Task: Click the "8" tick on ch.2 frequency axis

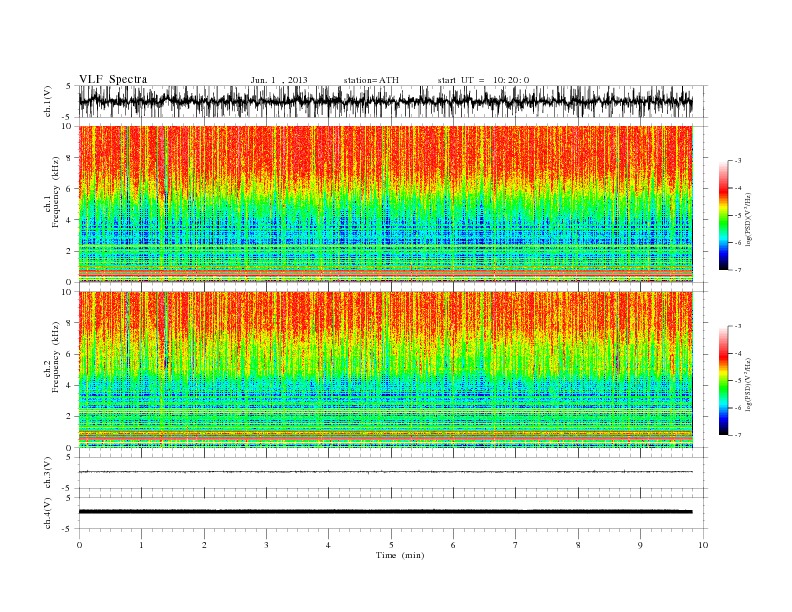Action: (x=69, y=323)
